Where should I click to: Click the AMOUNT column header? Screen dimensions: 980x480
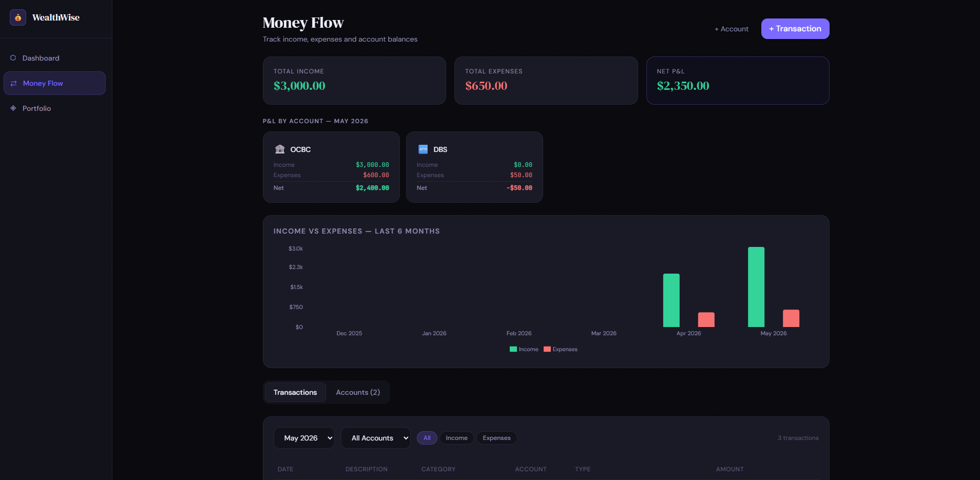pos(730,469)
